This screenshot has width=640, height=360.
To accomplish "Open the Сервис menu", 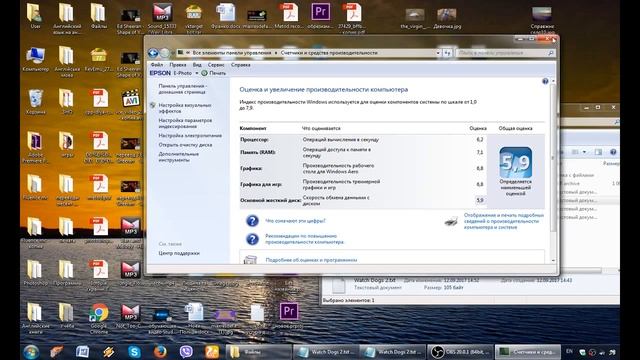I will coord(216,65).
